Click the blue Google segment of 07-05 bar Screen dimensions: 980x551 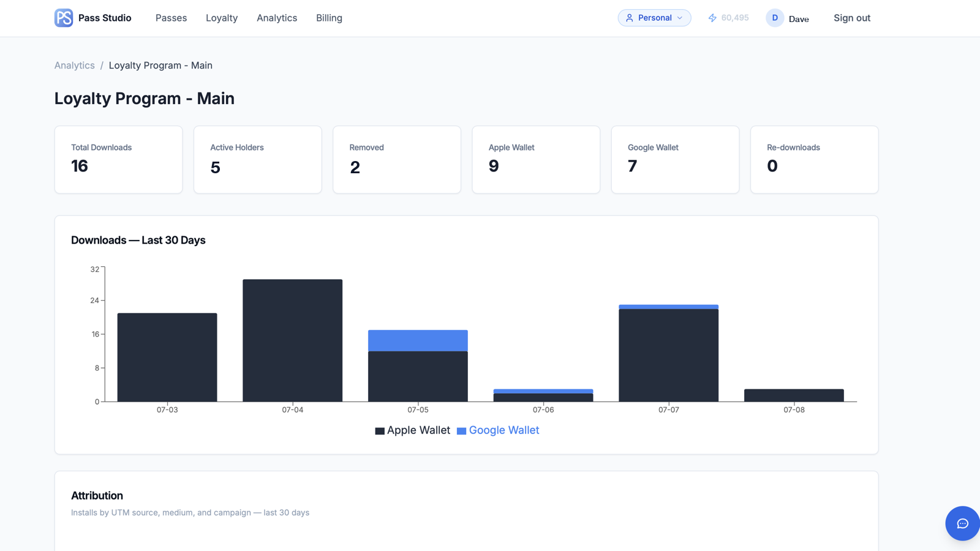tap(418, 340)
